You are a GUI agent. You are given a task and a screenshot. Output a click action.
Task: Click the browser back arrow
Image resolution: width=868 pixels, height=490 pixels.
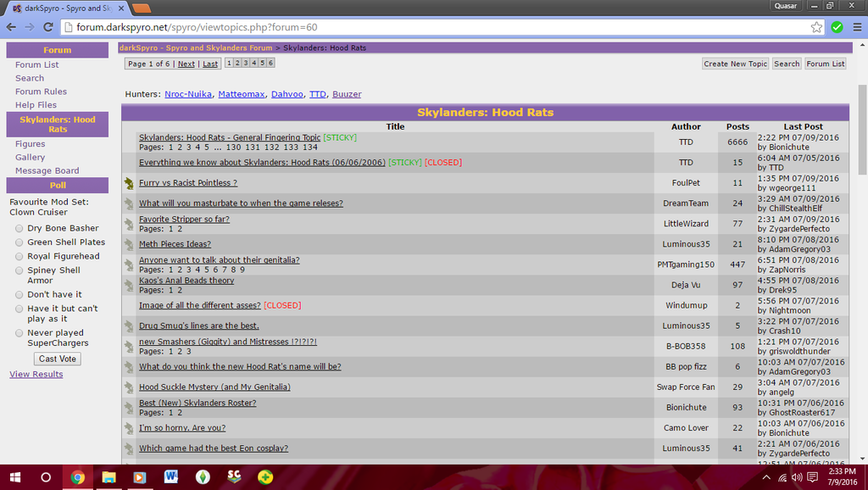pyautogui.click(x=11, y=27)
